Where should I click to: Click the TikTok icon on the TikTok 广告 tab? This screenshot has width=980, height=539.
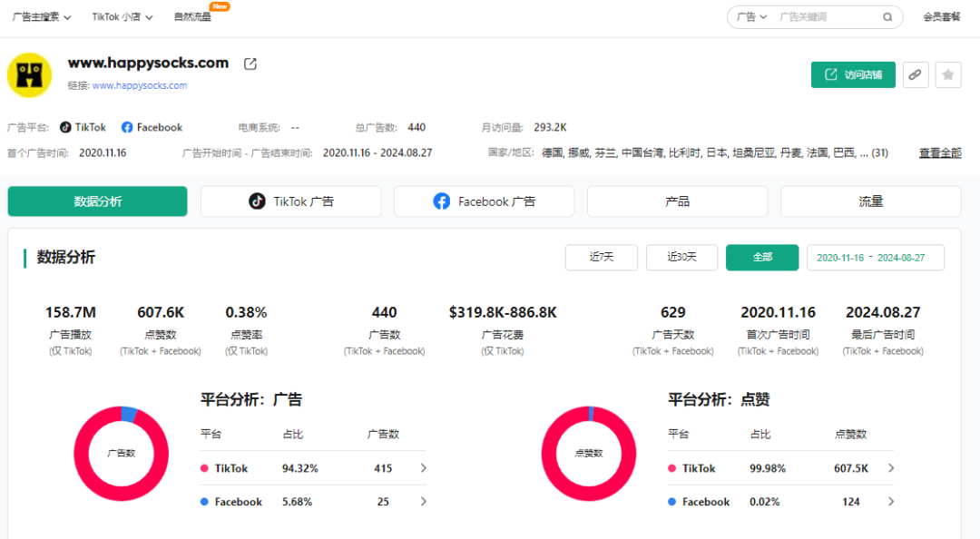click(x=257, y=201)
